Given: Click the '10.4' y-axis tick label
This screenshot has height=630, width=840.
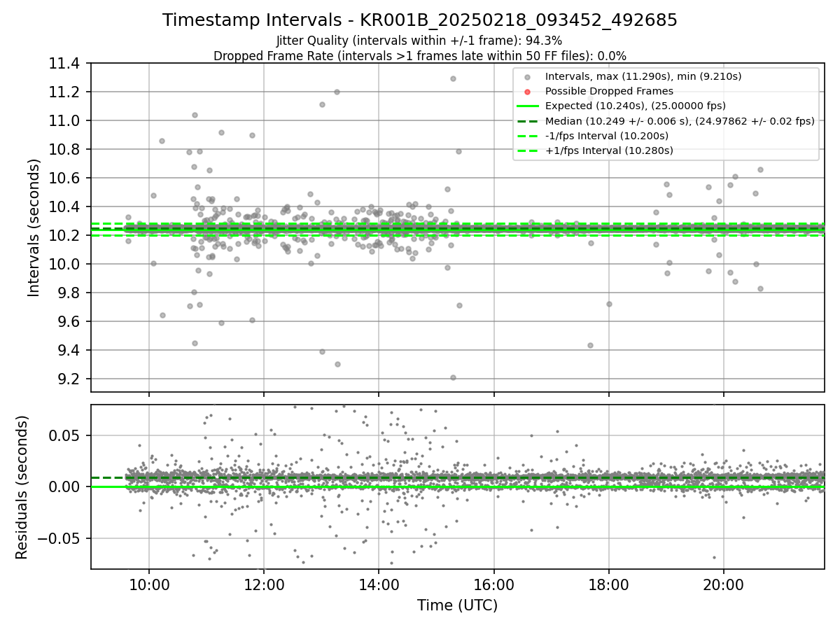Looking at the screenshot, I should point(66,207).
